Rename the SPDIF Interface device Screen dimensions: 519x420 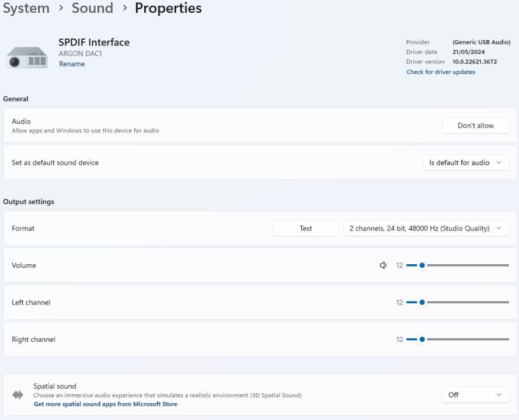point(72,64)
